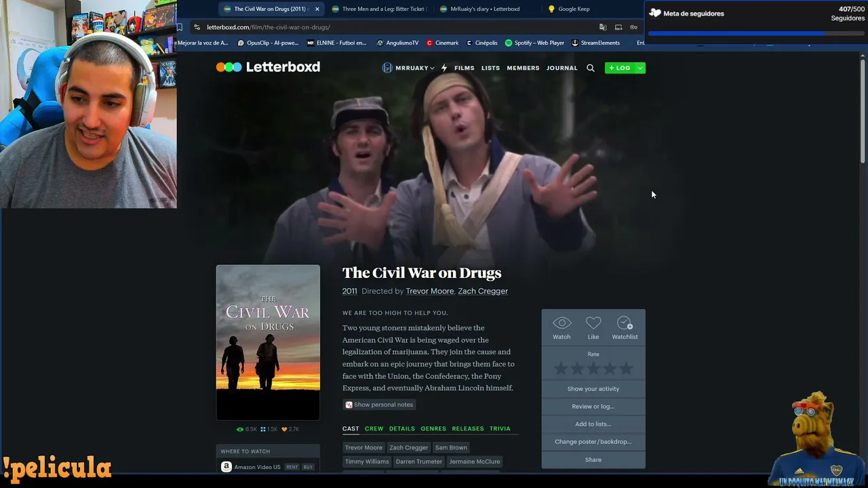The image size is (868, 488).
Task: Rate the film three stars
Action: [x=593, y=368]
